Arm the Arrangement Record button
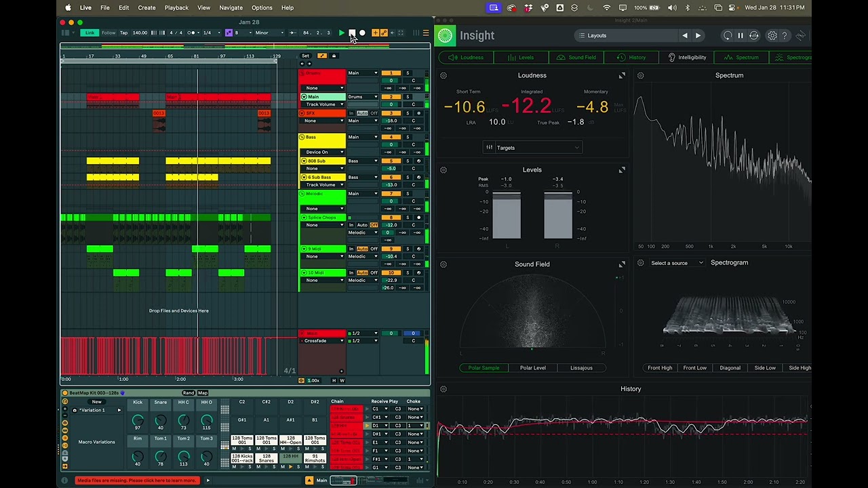This screenshot has height=488, width=868. point(362,33)
